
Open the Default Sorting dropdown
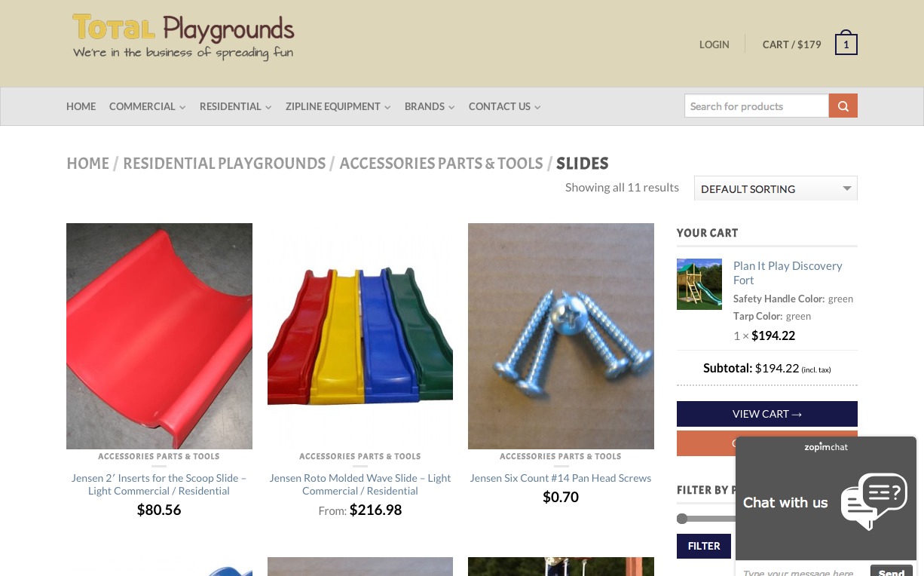click(x=776, y=188)
